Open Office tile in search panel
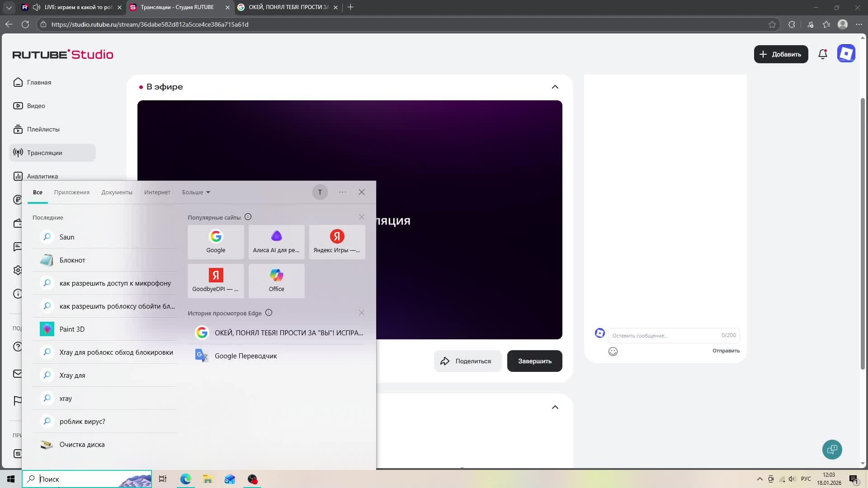 276,281
